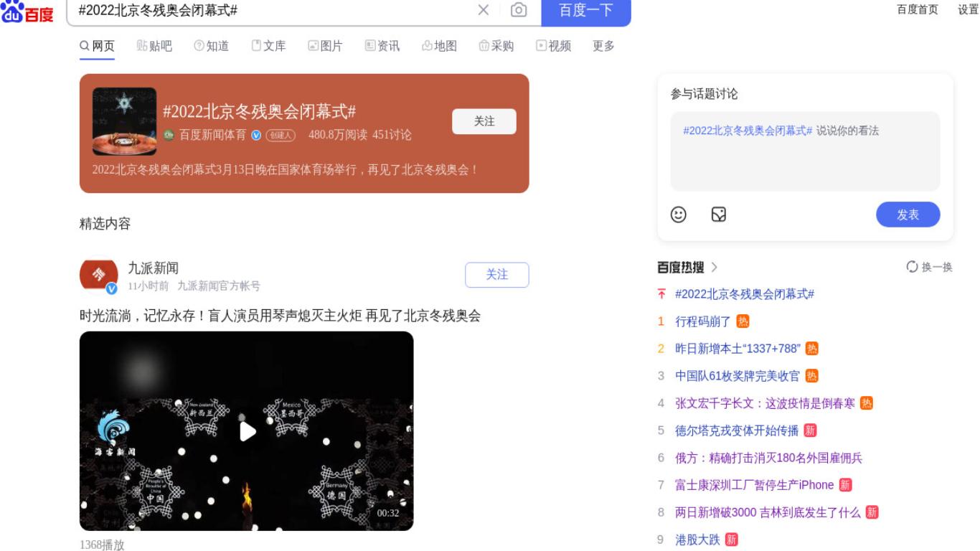980x551 pixels.
Task: Click the topic banner thumbnail image
Action: click(124, 121)
